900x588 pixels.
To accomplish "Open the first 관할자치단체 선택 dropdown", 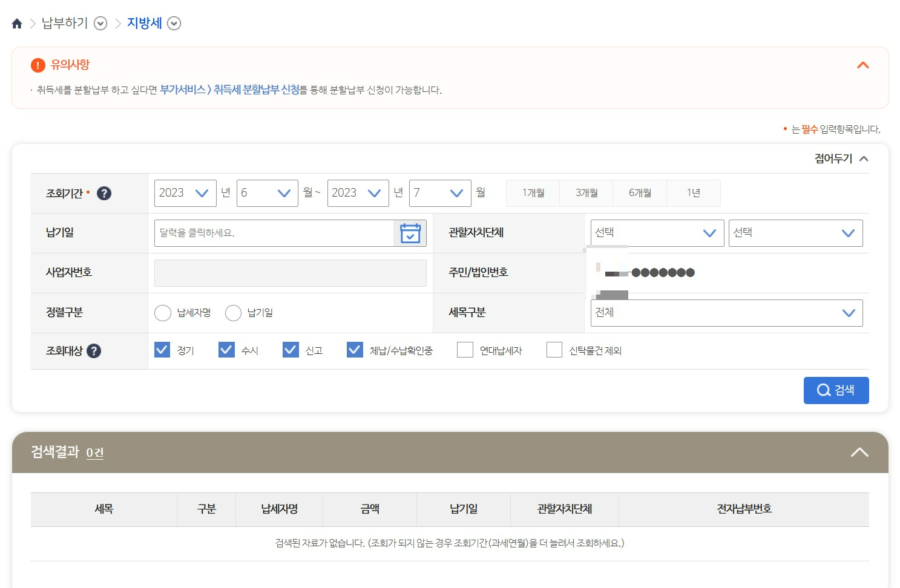I will [657, 233].
